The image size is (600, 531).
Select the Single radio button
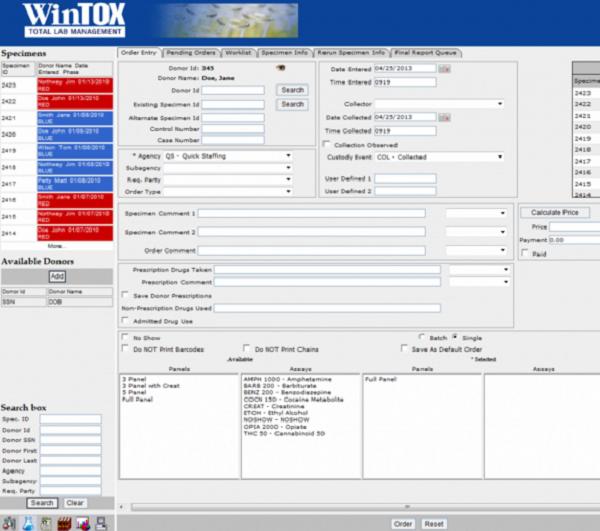tap(455, 337)
